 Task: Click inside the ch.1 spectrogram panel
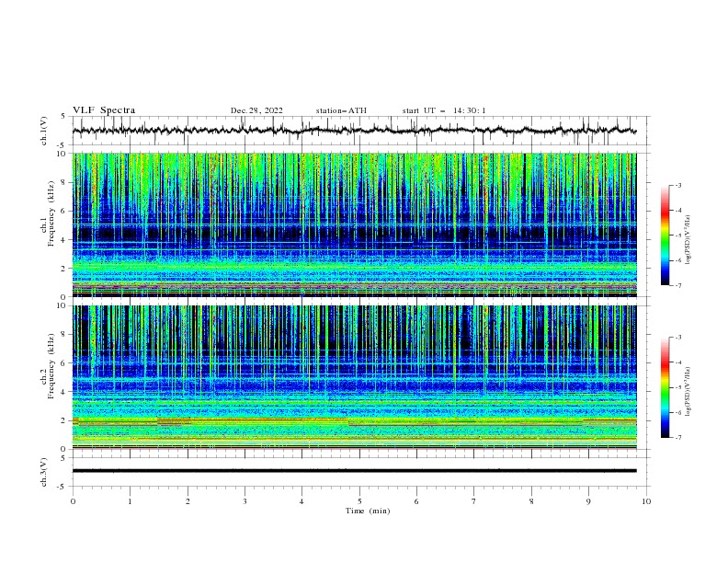click(355, 224)
